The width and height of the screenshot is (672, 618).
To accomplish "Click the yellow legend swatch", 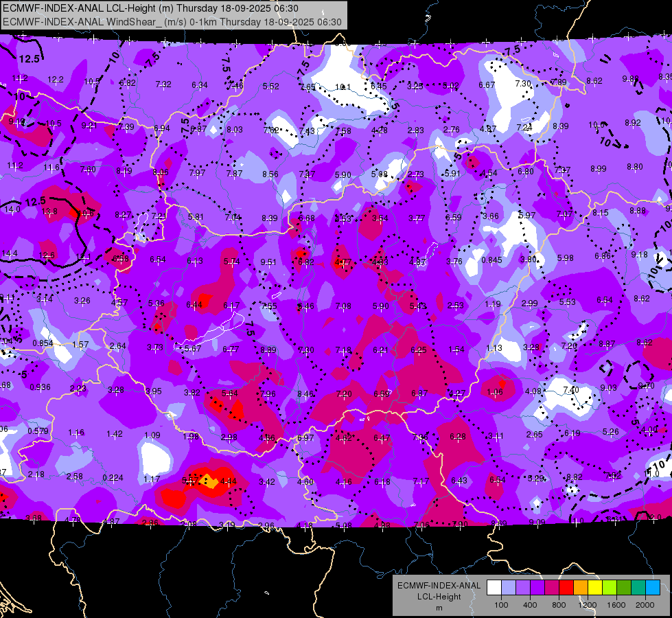I will [595, 588].
